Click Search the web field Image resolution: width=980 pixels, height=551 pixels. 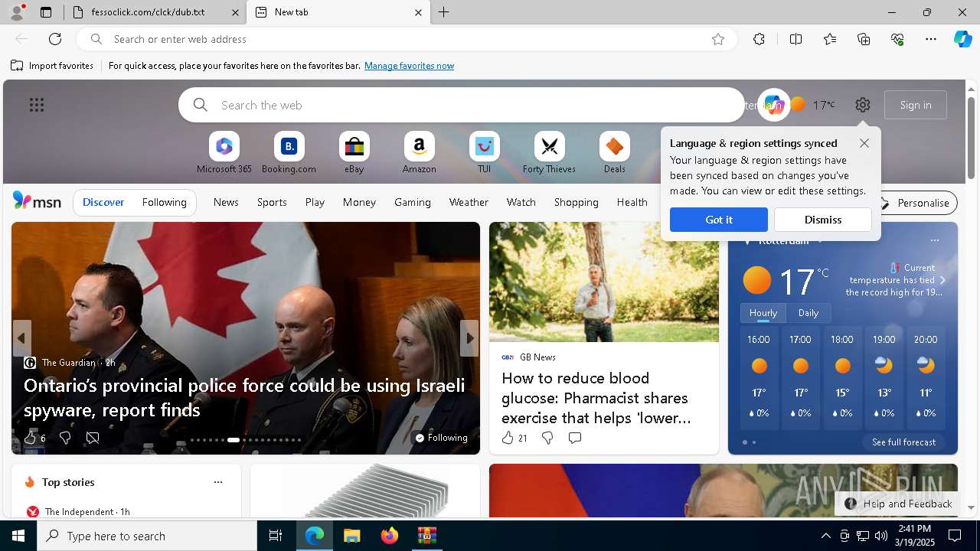pos(462,105)
